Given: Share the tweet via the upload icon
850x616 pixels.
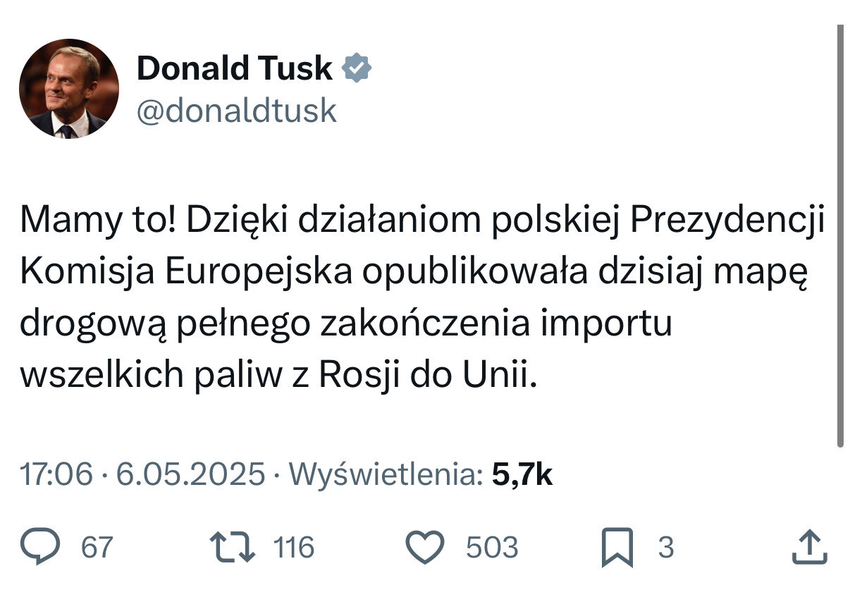Looking at the screenshot, I should (809, 548).
